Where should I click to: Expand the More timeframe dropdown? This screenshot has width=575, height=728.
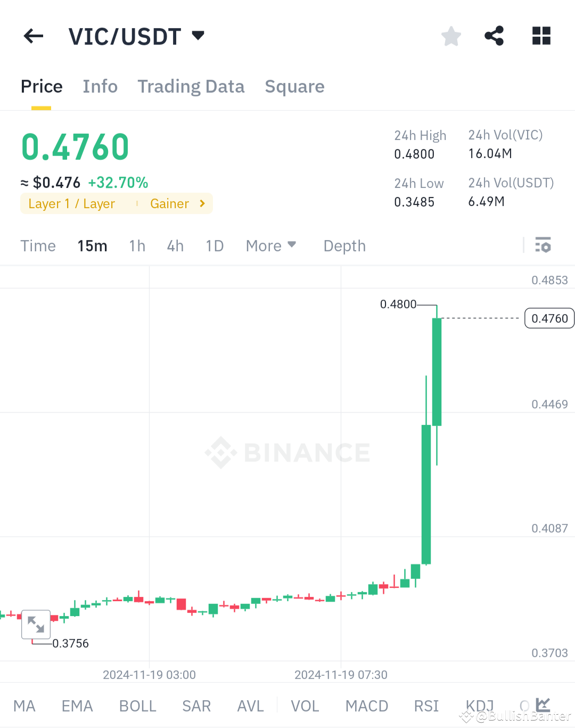271,246
